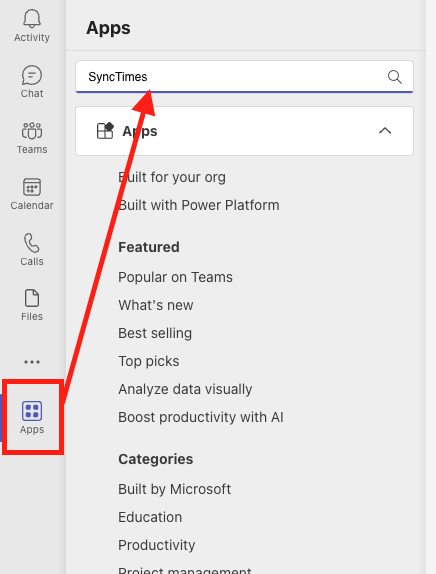436x574 pixels.
Task: Click the Apps section grid icon
Action: coord(105,131)
